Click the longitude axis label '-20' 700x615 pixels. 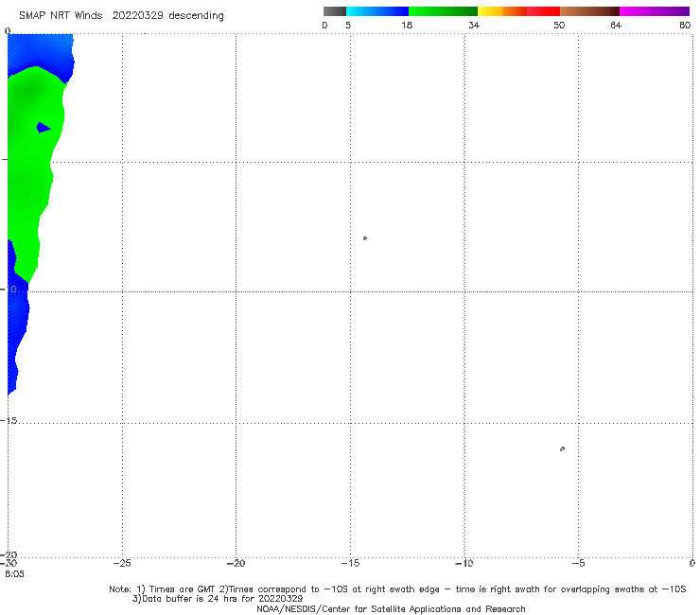(x=236, y=564)
